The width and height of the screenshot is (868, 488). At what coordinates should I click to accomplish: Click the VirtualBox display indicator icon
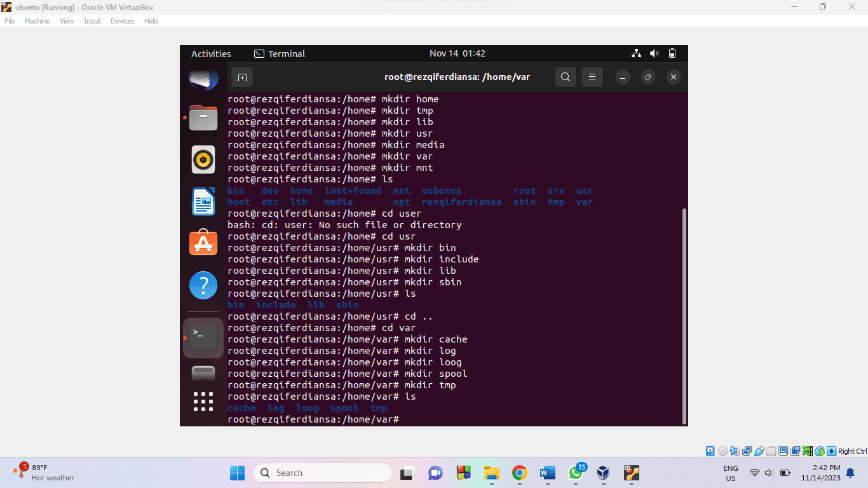tap(783, 451)
